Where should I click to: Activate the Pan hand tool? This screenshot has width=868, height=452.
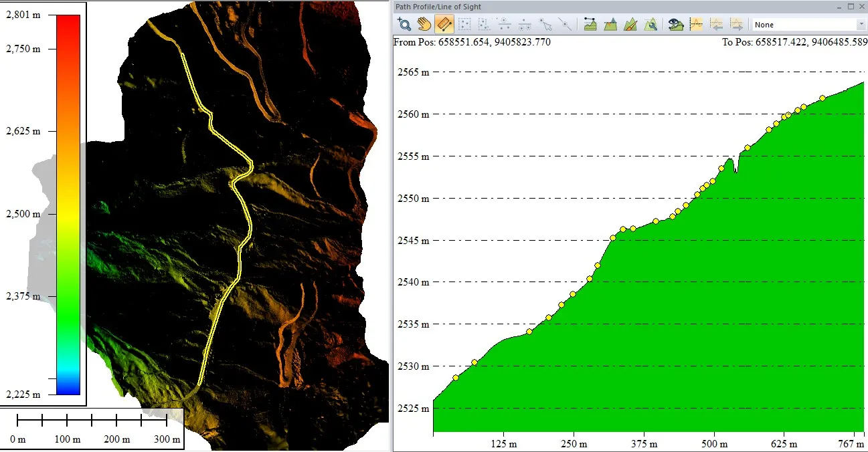click(424, 25)
